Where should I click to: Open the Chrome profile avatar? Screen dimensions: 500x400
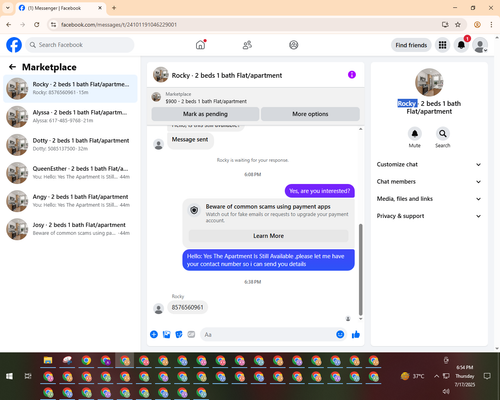pyautogui.click(x=477, y=24)
